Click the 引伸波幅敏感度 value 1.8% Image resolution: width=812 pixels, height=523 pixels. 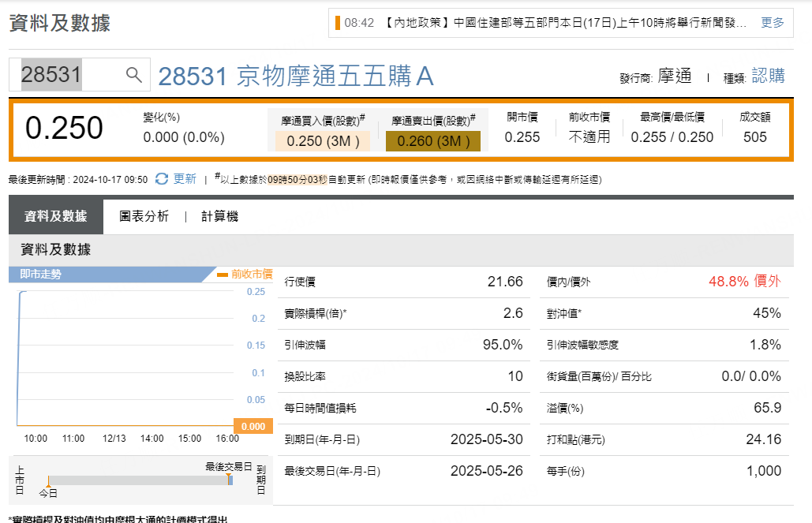click(765, 345)
